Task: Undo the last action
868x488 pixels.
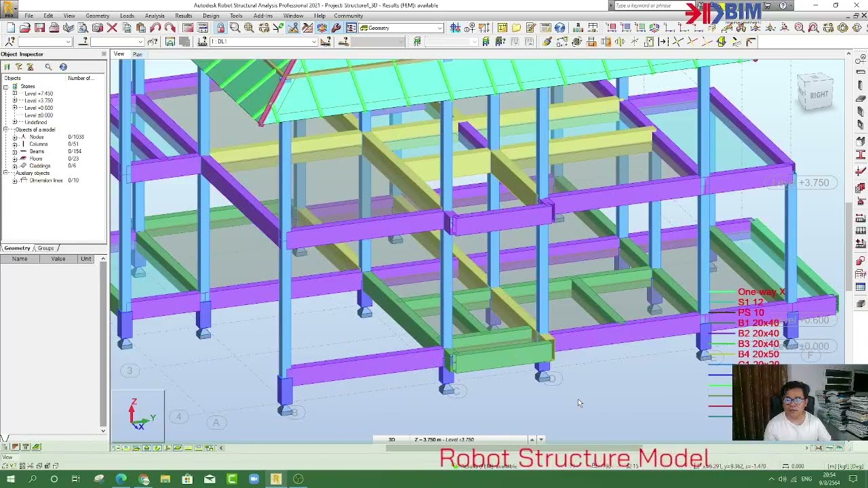Action: (x=155, y=28)
